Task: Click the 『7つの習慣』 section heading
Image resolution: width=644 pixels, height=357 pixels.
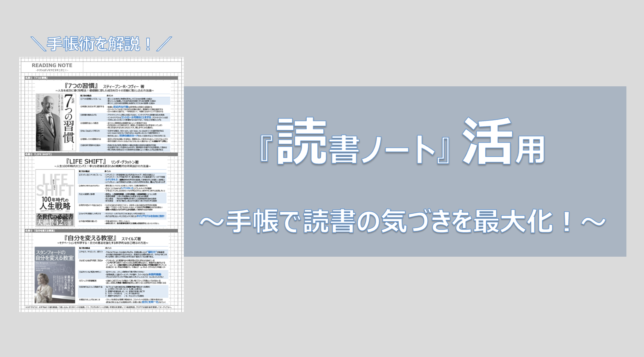Action: [x=81, y=86]
